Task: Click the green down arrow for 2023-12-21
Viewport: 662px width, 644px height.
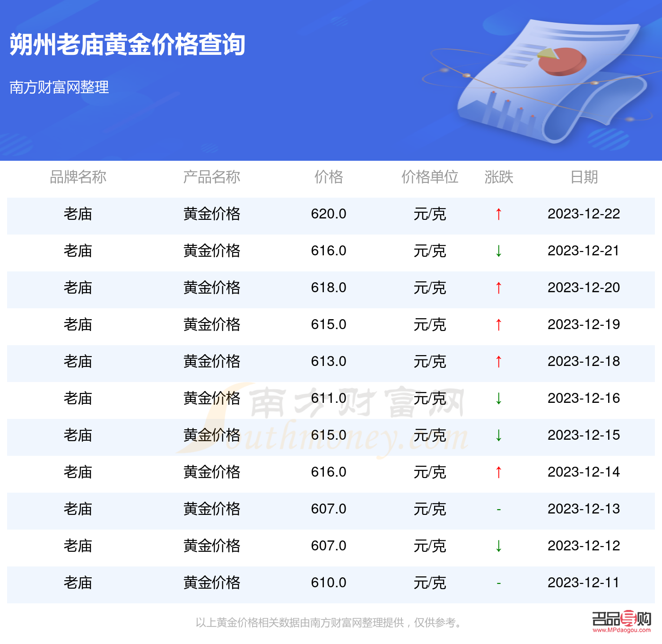Action: tap(498, 251)
